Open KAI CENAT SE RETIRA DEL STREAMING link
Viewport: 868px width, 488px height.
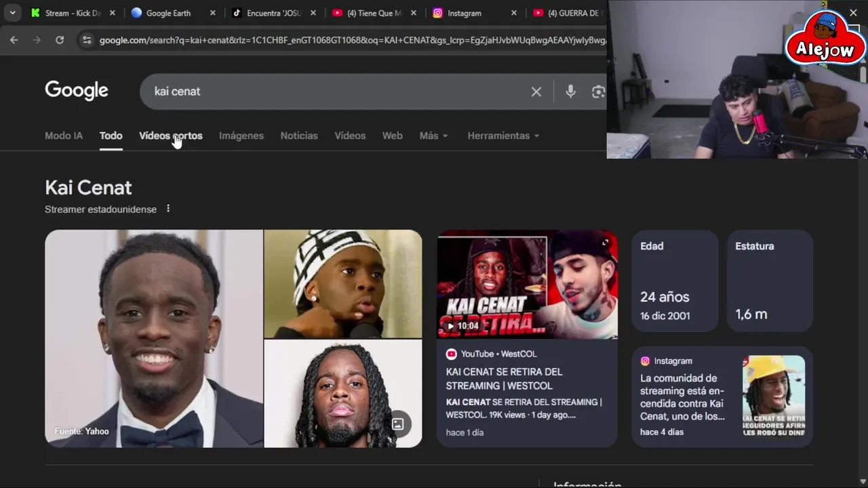(504, 378)
